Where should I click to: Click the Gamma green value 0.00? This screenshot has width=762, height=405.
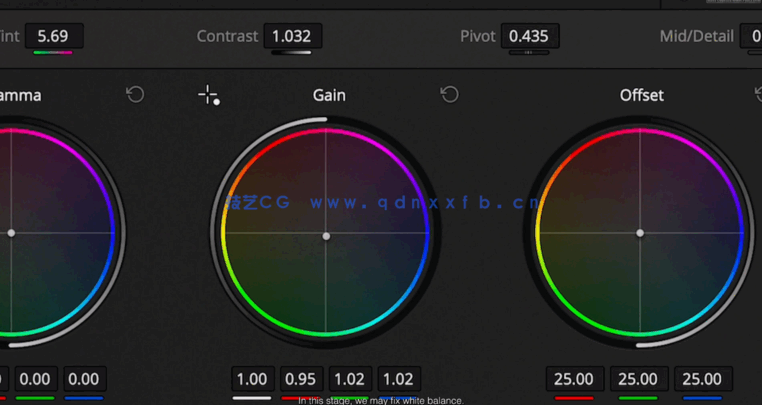coord(35,379)
